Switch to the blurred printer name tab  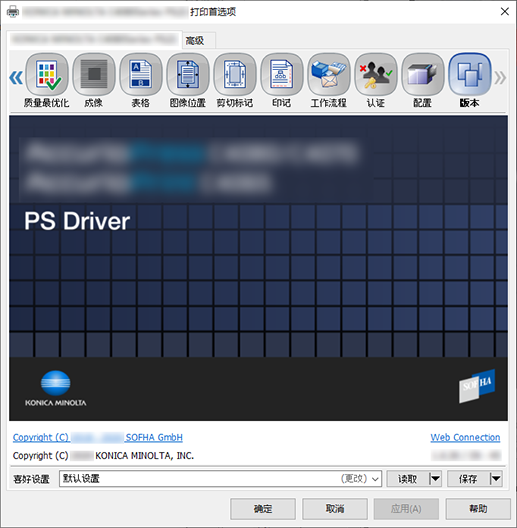[x=94, y=39]
